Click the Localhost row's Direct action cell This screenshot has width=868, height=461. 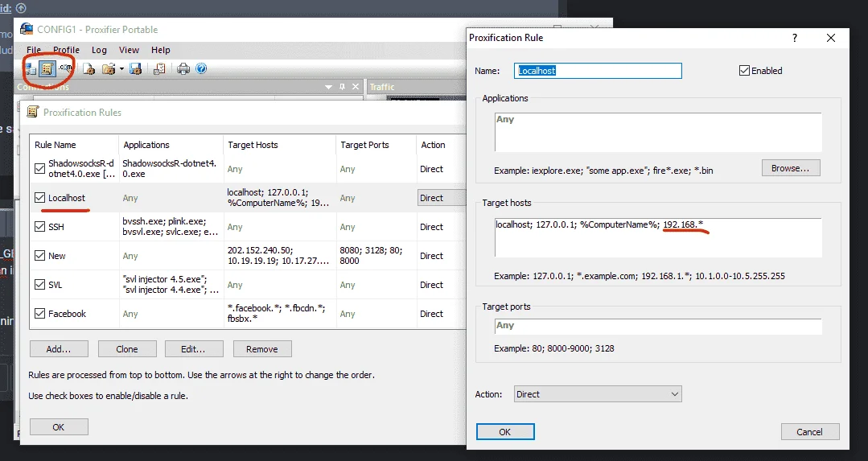click(x=441, y=198)
